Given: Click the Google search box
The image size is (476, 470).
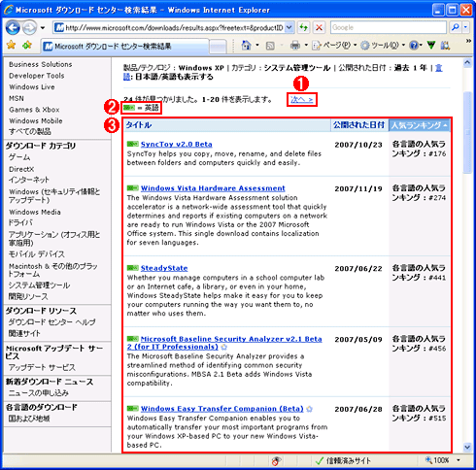Looking at the screenshot, I should tap(389, 27).
